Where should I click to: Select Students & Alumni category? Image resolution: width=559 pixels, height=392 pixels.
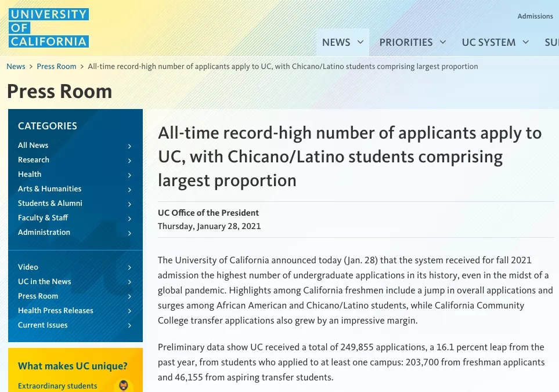(50, 204)
